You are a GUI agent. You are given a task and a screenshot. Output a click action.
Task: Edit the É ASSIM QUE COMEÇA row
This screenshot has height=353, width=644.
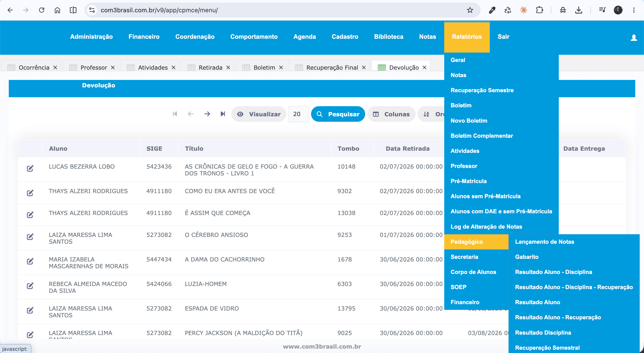(30, 215)
